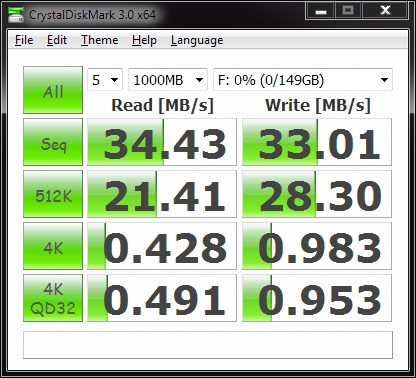Open the Language menu

point(197,40)
